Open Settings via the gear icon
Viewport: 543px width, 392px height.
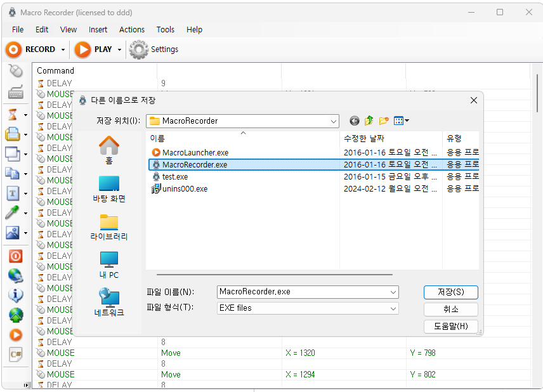click(139, 49)
